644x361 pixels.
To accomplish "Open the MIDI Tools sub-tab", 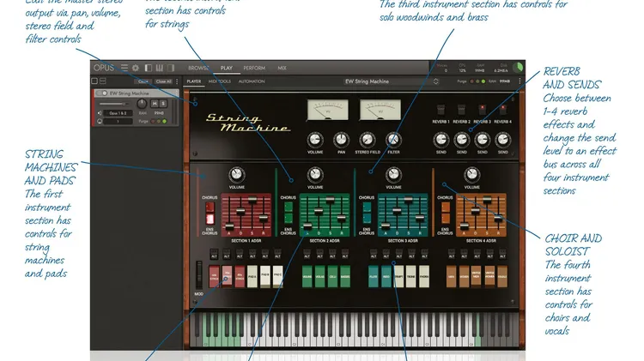I will click(x=219, y=81).
